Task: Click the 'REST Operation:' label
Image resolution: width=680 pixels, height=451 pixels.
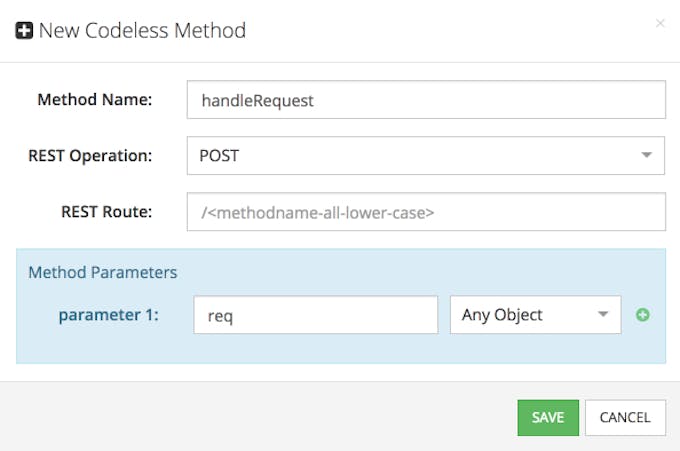Action: (89, 156)
